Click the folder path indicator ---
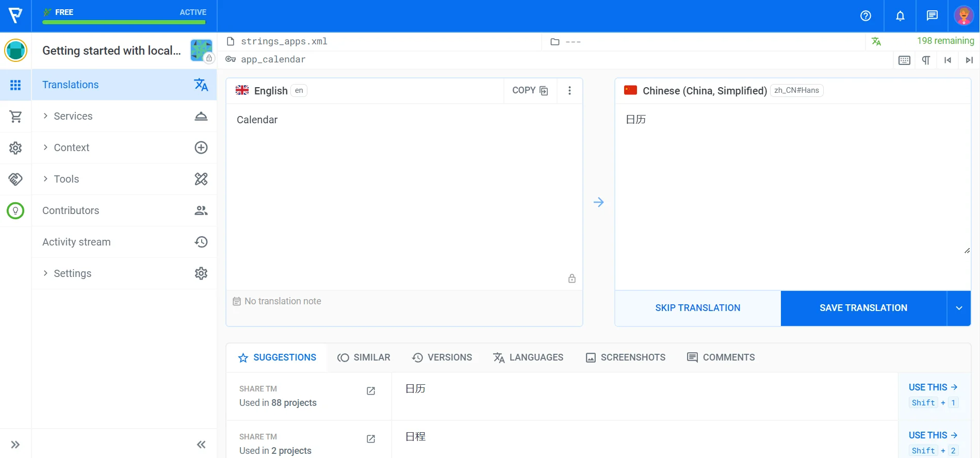This screenshot has width=980, height=458. coord(573,42)
